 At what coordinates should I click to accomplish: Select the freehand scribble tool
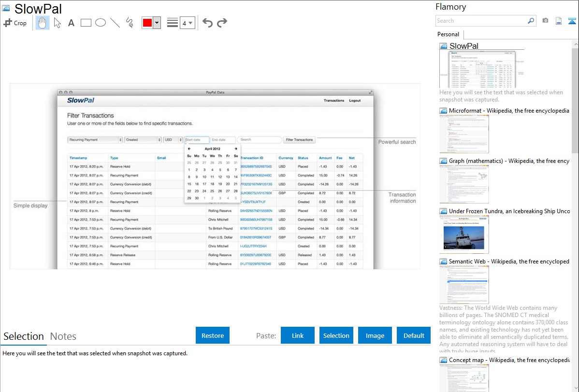click(130, 23)
